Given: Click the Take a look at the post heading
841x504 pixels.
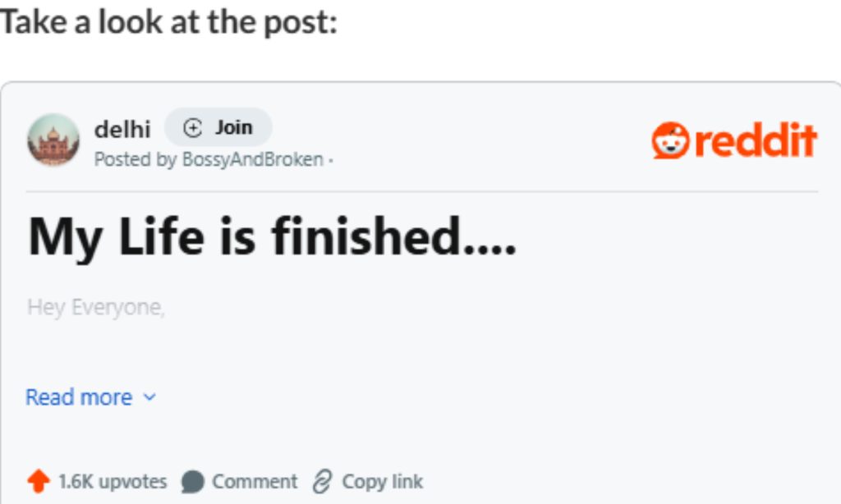Looking at the screenshot, I should 168,22.
